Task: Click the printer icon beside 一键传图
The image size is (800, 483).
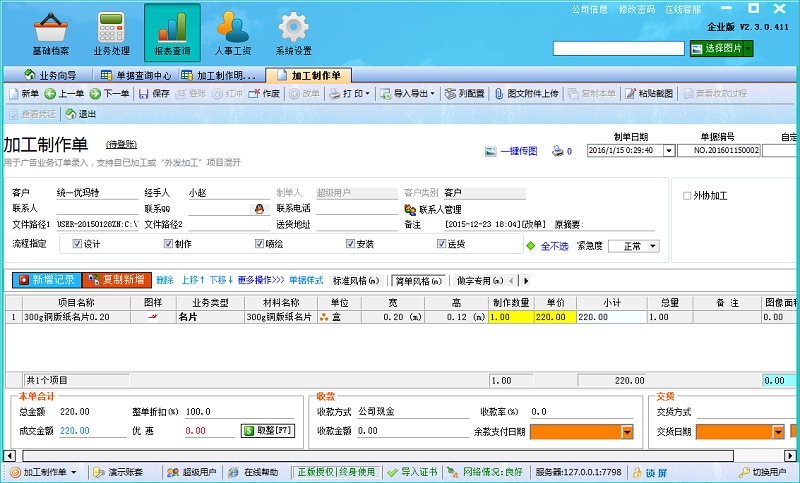Action: [x=558, y=151]
